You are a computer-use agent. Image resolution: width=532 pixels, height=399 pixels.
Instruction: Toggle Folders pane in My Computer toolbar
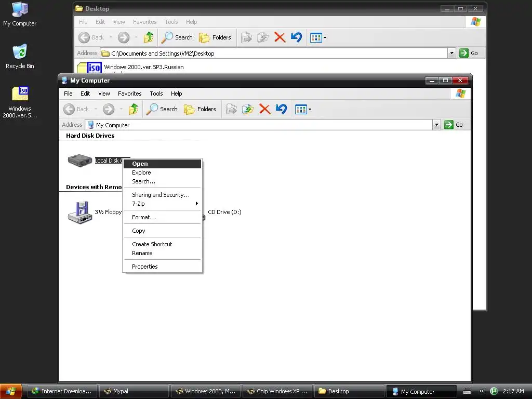pos(200,109)
